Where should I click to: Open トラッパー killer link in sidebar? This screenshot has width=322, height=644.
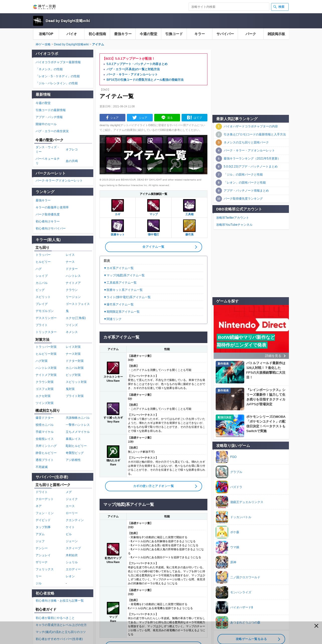43,255
